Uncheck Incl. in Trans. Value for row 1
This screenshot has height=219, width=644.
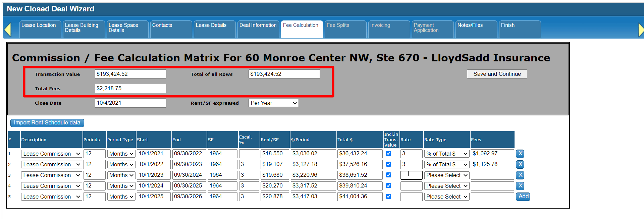point(388,154)
